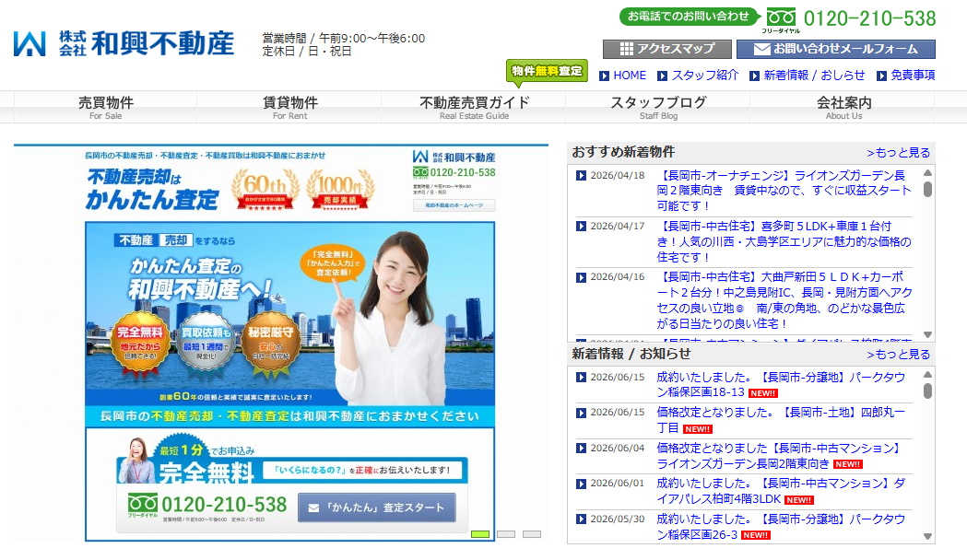This screenshot has height=560, width=967.
Task: Open 成約いたしました パークタウン稲保区画18-13 news
Action: pos(781,384)
